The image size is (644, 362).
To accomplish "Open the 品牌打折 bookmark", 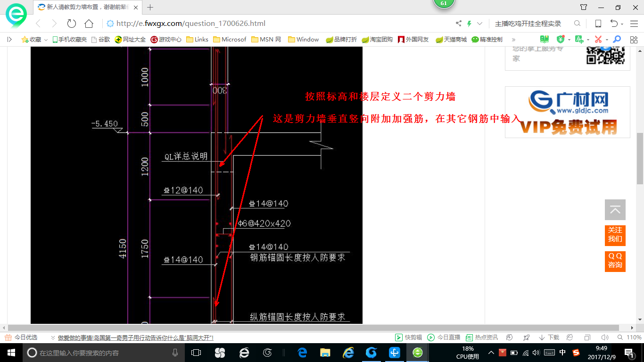I will 341,40.
